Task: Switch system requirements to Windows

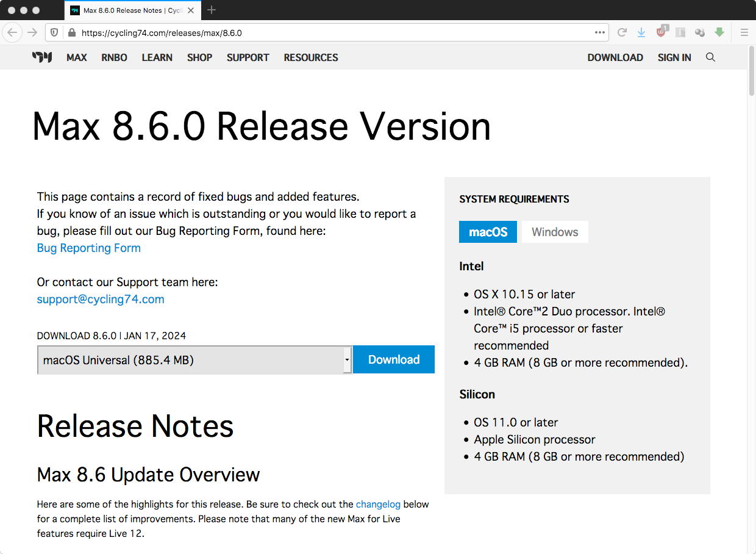Action: coord(555,232)
